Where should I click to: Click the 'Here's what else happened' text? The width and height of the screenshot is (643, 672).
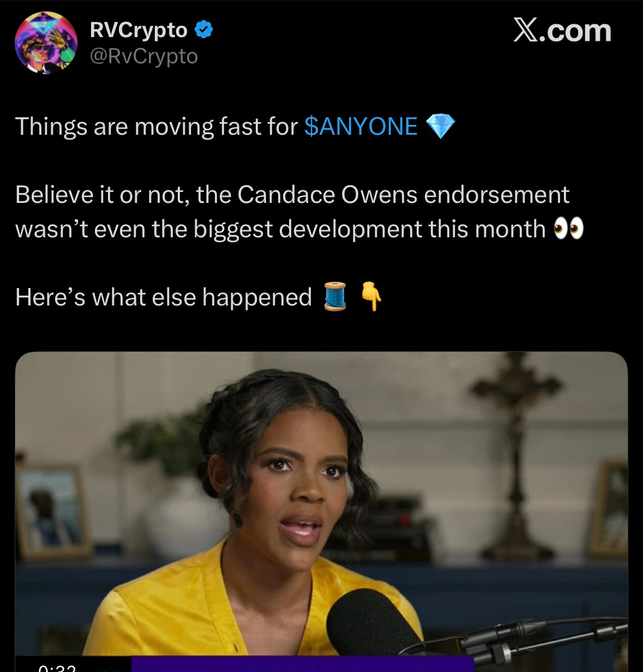[x=164, y=297]
